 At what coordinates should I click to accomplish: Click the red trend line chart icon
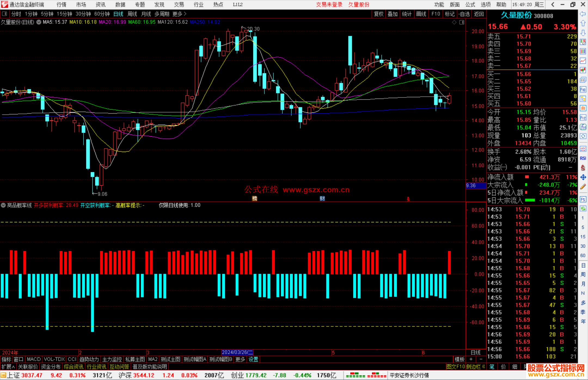click(x=583, y=60)
